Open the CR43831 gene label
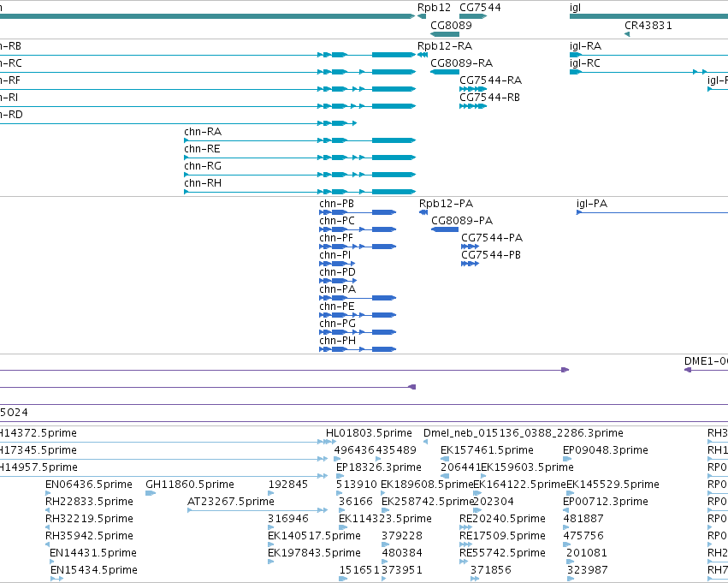This screenshot has height=583, width=728. click(648, 25)
